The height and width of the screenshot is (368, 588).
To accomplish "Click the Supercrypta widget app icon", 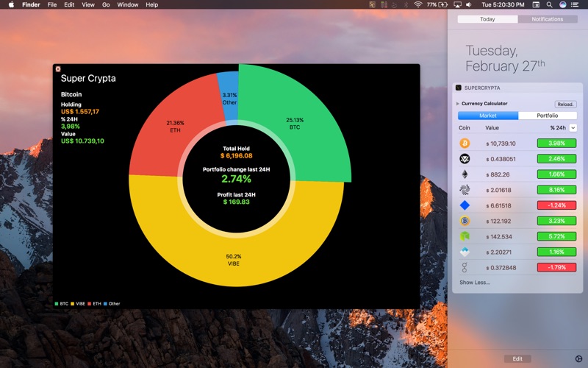I will pos(458,88).
